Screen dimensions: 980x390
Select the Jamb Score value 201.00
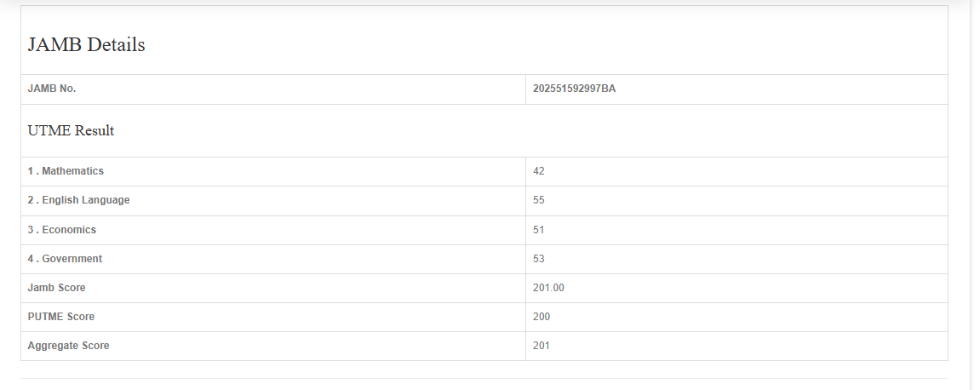548,288
